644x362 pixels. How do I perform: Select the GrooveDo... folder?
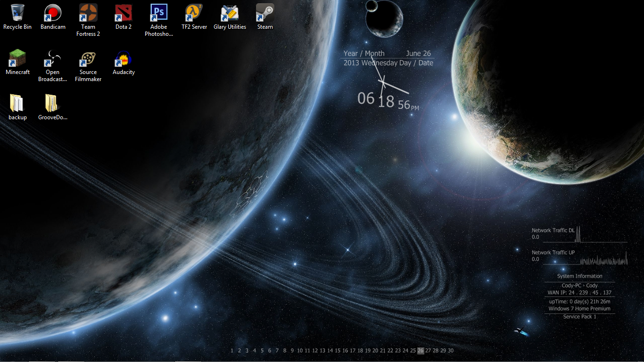[52, 103]
